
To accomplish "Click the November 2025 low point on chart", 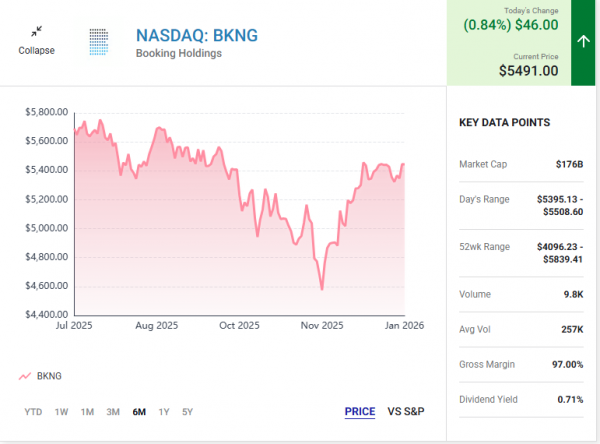I will (x=322, y=289).
